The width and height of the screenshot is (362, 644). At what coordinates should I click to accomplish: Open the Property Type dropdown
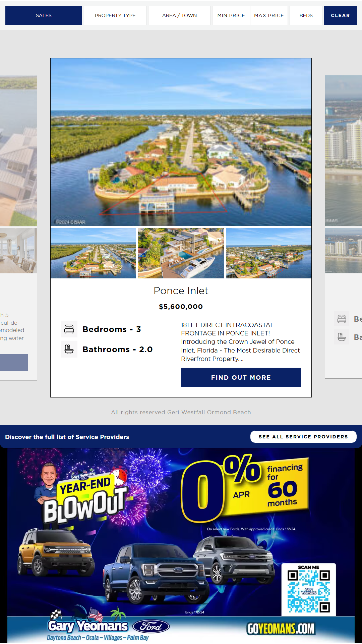pyautogui.click(x=115, y=15)
